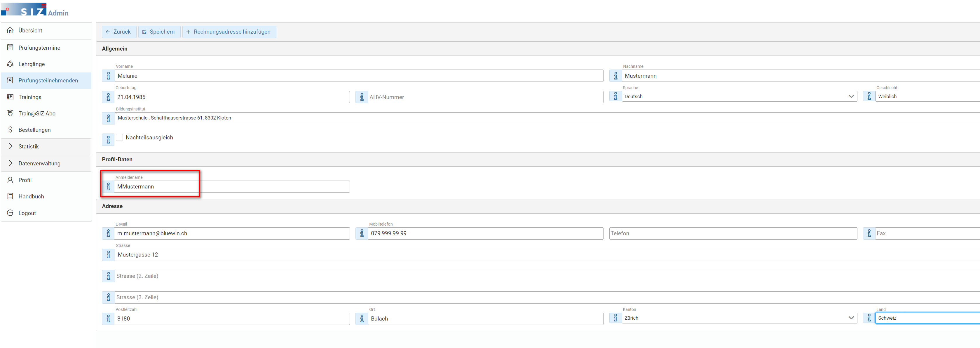Open Prüfungstermine in the sidebar

coord(46,48)
